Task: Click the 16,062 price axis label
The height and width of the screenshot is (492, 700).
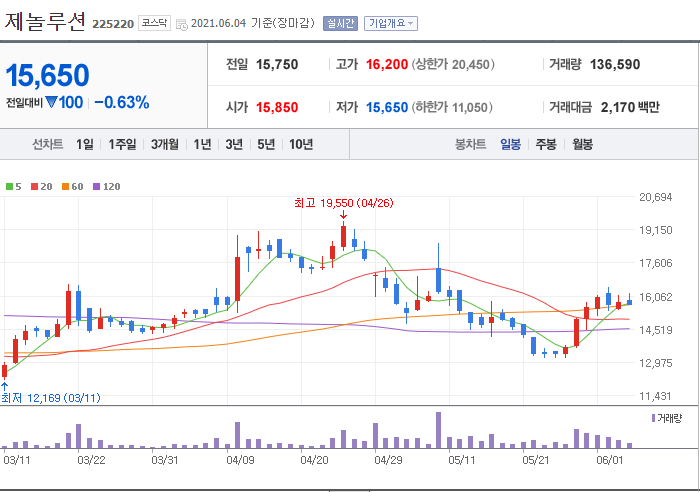Action: point(656,297)
